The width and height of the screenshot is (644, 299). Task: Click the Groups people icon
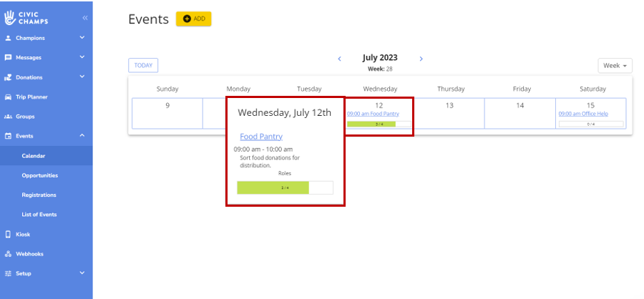(x=8, y=117)
